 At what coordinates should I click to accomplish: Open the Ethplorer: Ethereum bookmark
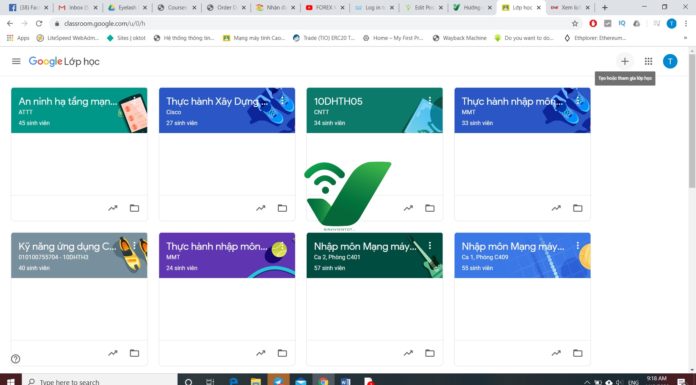(x=595, y=38)
